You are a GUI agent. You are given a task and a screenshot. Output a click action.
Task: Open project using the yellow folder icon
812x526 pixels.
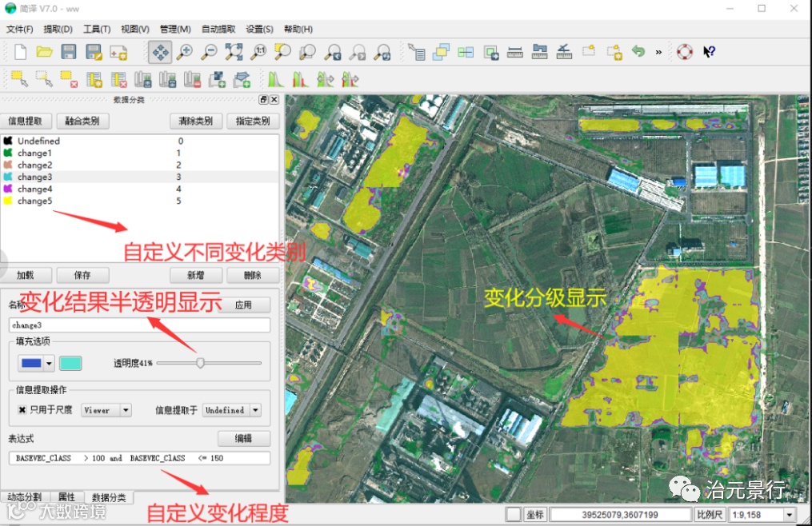click(45, 52)
